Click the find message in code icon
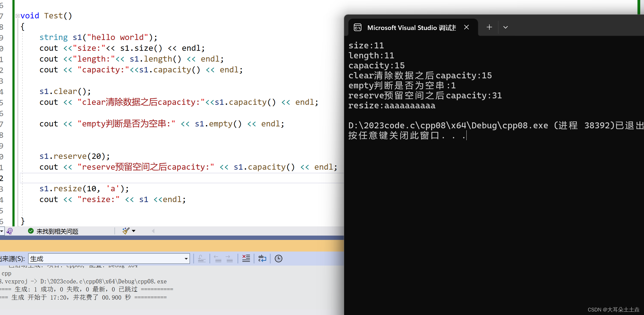This screenshot has height=315, width=644. point(202,259)
